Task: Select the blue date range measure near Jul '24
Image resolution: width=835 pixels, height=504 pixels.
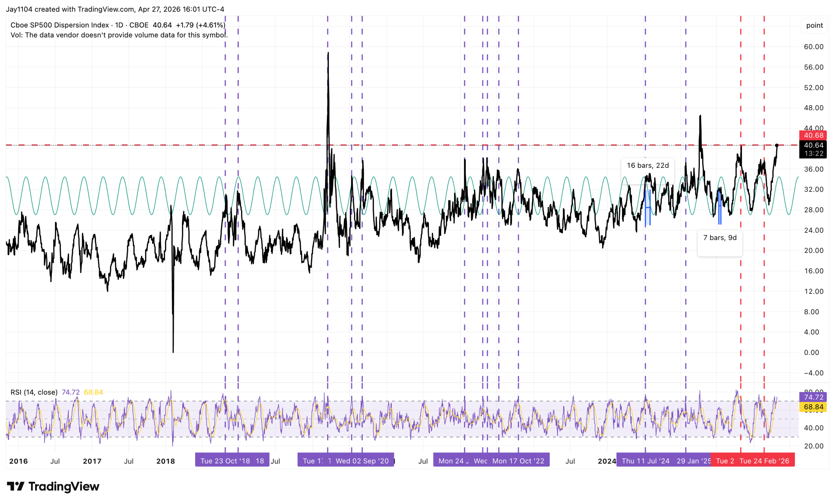Action: tap(647, 207)
